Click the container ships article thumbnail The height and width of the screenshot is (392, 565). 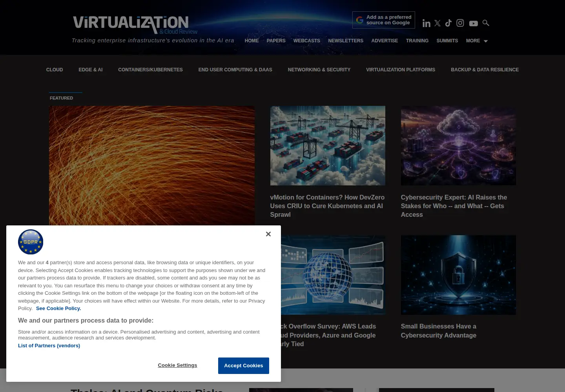(x=328, y=145)
